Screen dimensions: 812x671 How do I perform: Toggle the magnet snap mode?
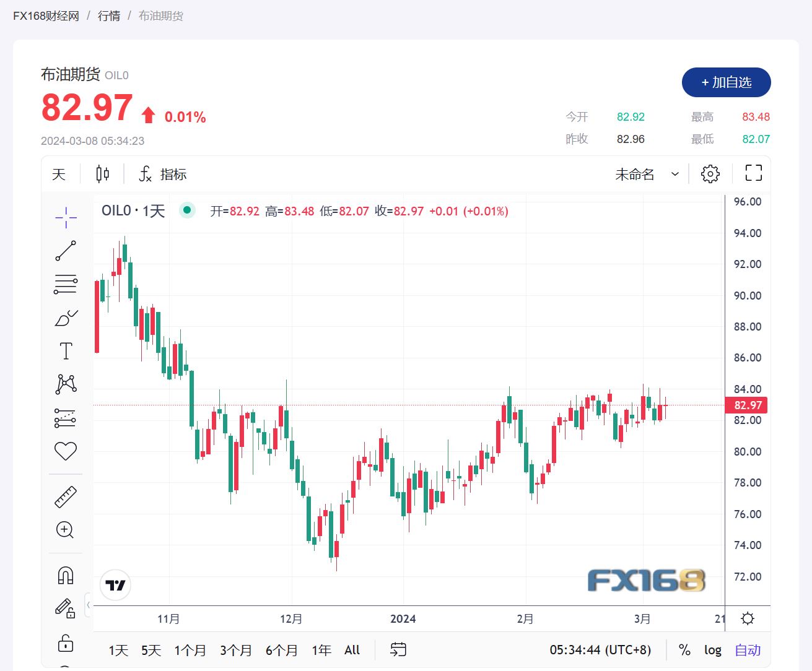(66, 576)
